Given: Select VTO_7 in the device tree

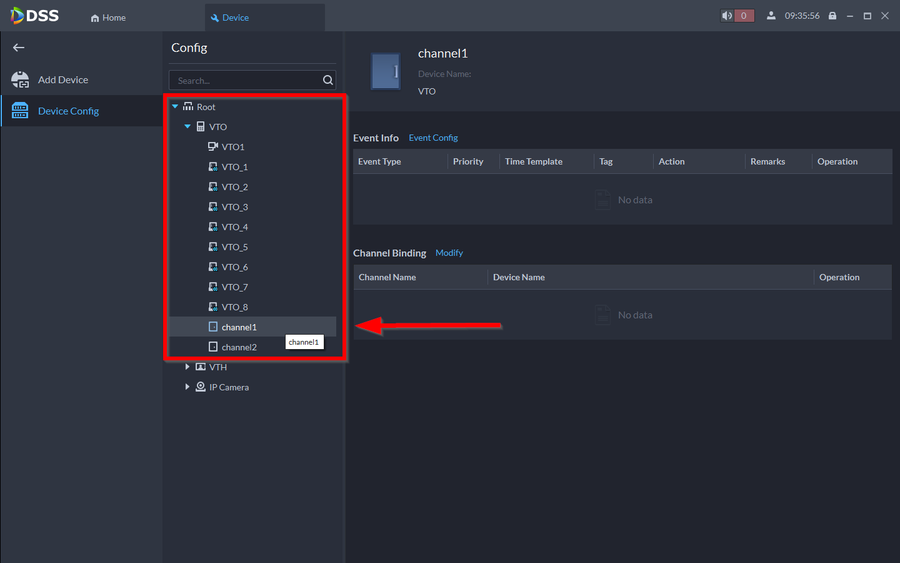Looking at the screenshot, I should click(234, 287).
